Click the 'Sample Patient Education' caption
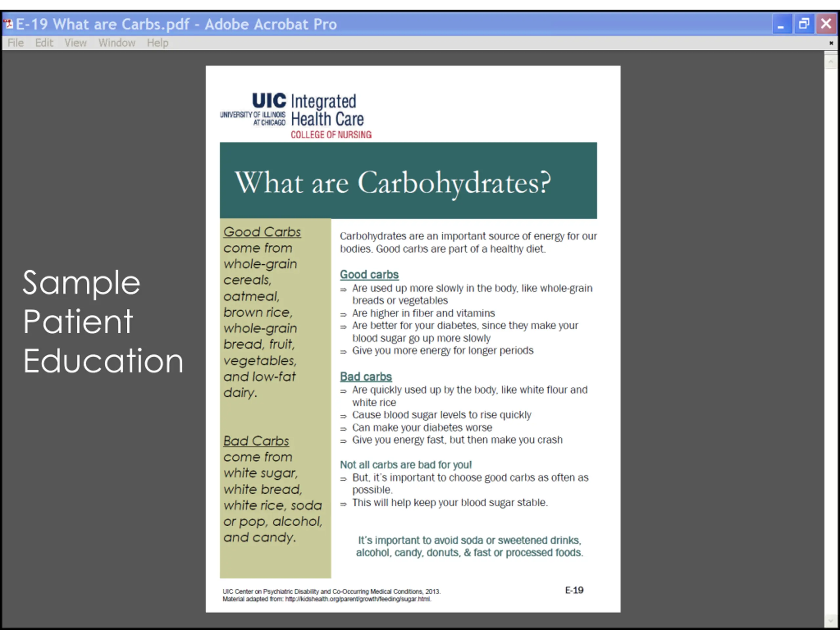The height and width of the screenshot is (630, 840). [x=103, y=321]
